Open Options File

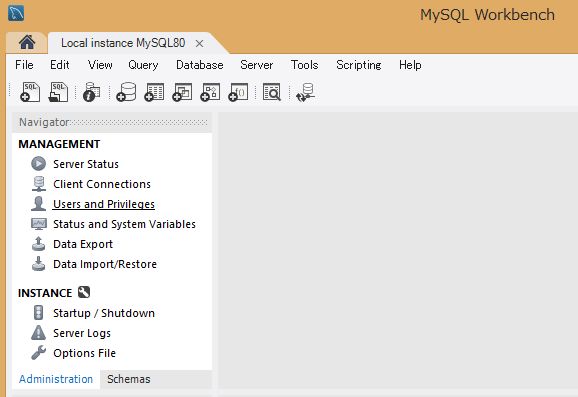[84, 353]
